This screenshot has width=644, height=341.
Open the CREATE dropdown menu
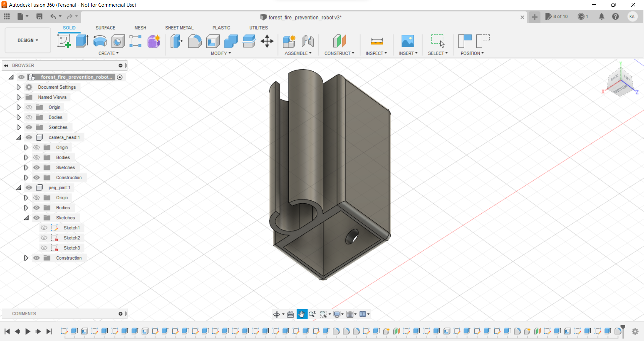pyautogui.click(x=108, y=53)
